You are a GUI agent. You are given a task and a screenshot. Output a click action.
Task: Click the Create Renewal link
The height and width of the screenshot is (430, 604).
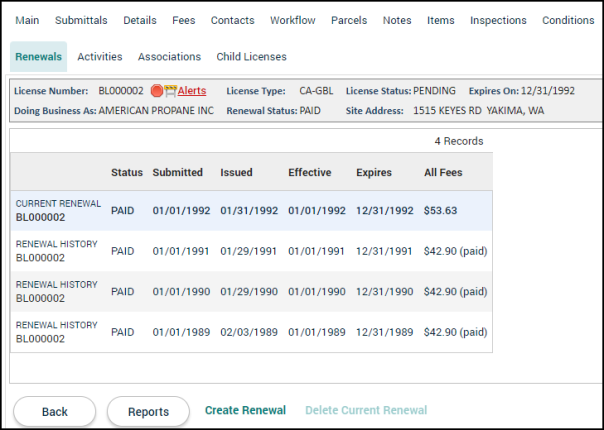tap(245, 410)
